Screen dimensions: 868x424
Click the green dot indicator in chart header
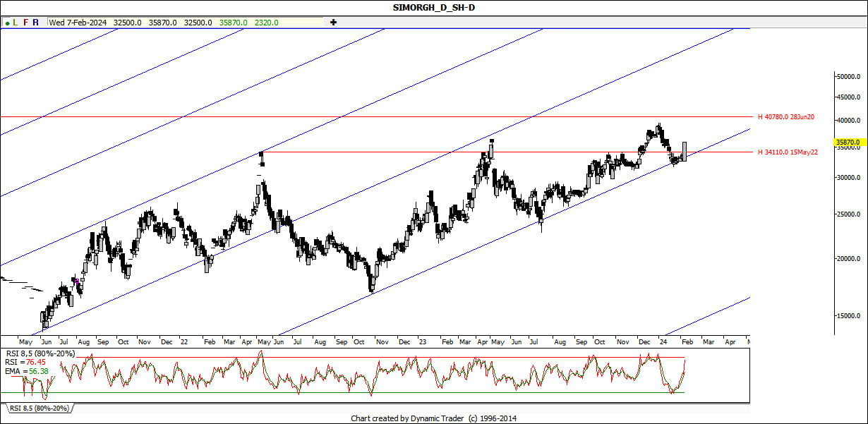tap(7, 23)
